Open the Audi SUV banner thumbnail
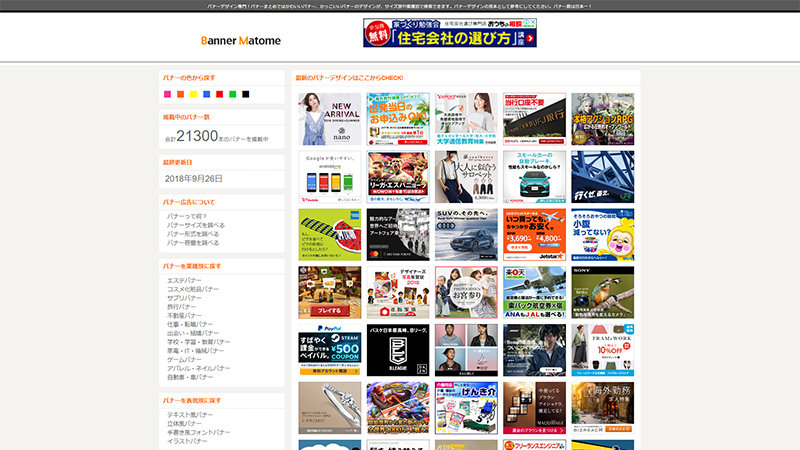This screenshot has height=450, width=800. [466, 235]
